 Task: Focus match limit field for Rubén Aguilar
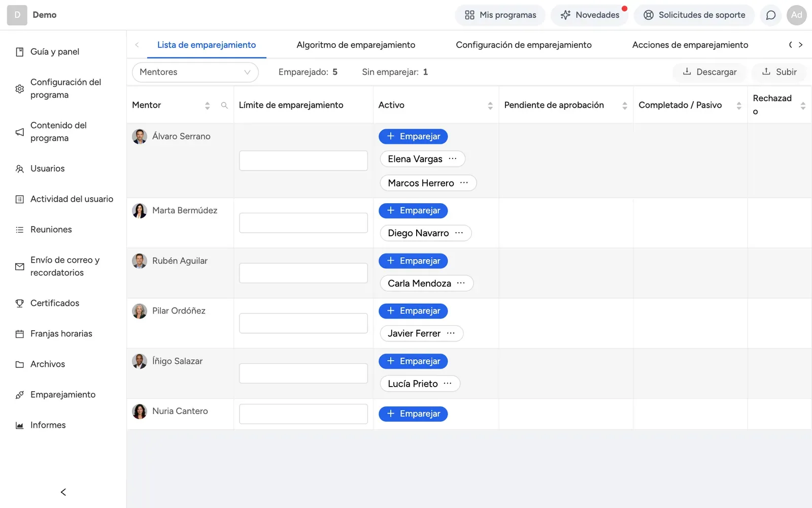pos(303,273)
